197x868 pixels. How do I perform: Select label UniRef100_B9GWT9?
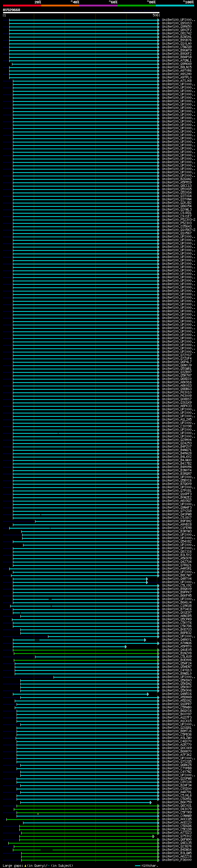(177, 50)
